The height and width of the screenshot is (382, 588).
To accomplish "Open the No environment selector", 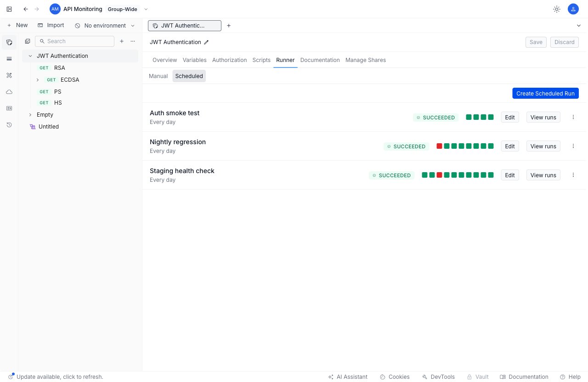I will tap(105, 26).
